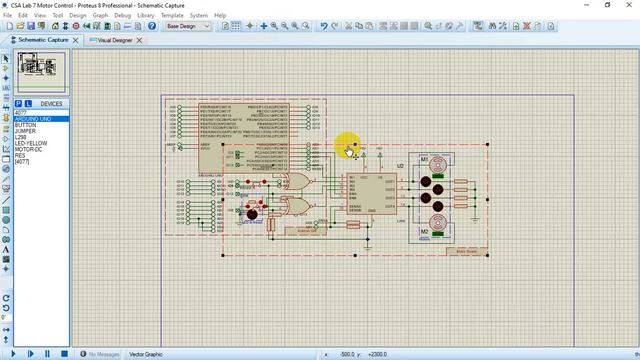Image resolution: width=640 pixels, height=360 pixels.
Task: Open the View menu
Action: [40, 16]
